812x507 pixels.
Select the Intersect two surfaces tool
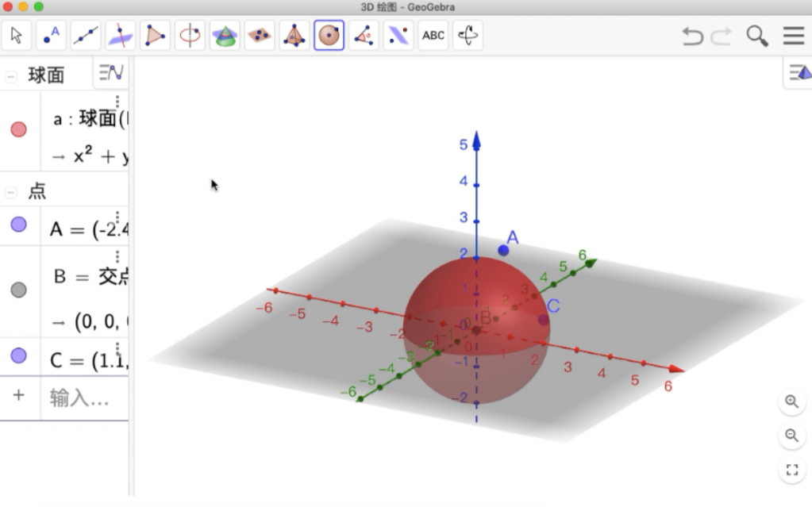tap(224, 36)
